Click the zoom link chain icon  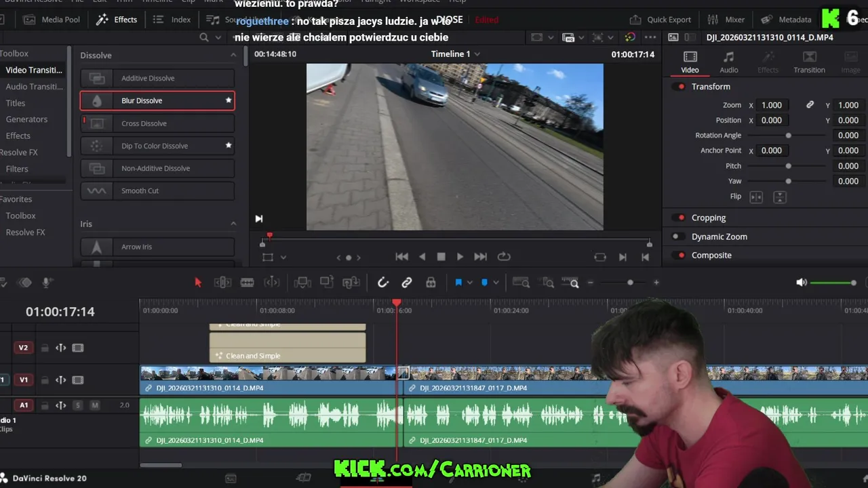810,105
